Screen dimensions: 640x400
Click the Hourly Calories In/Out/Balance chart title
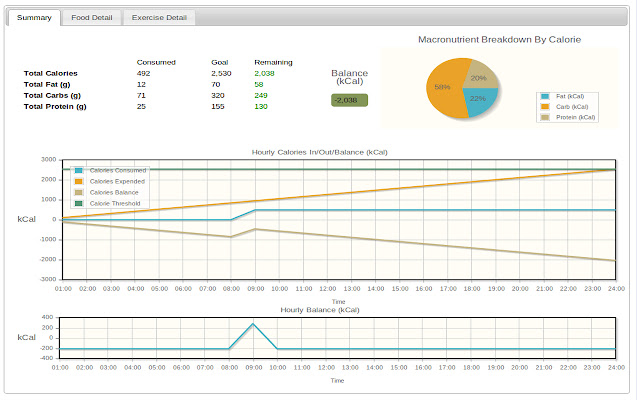click(x=320, y=152)
